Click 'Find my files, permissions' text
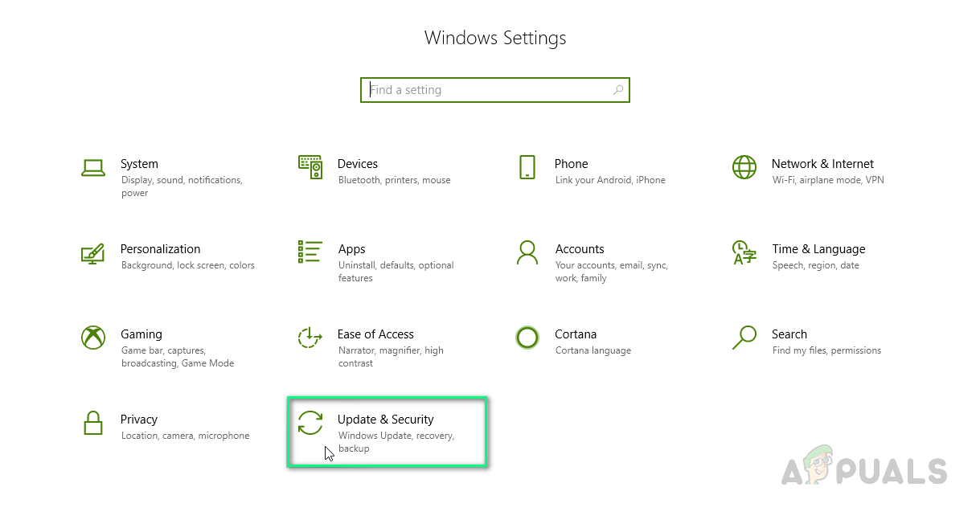This screenshot has height=520, width=980. tap(826, 350)
